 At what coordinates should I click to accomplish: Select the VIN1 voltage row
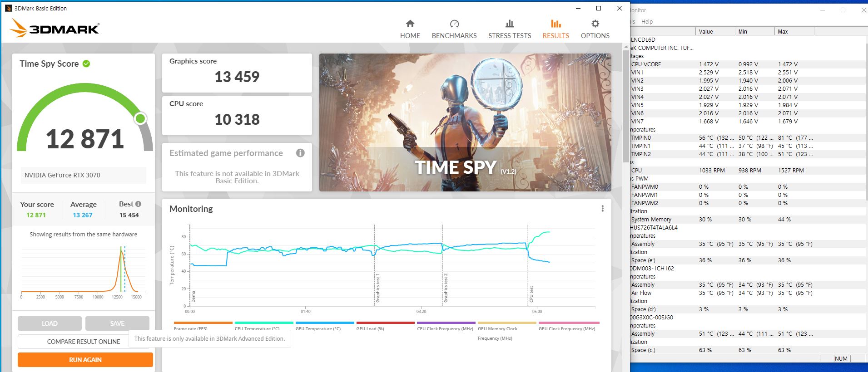(x=748, y=73)
